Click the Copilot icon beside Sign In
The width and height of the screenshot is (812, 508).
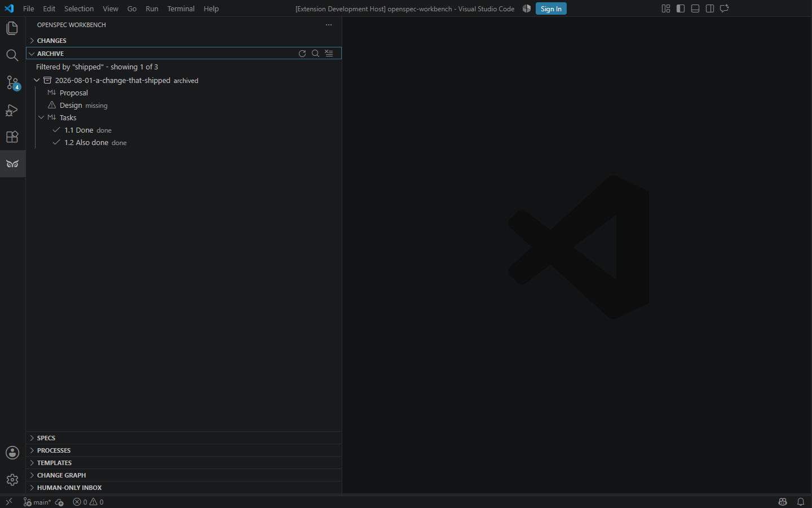[x=527, y=8]
